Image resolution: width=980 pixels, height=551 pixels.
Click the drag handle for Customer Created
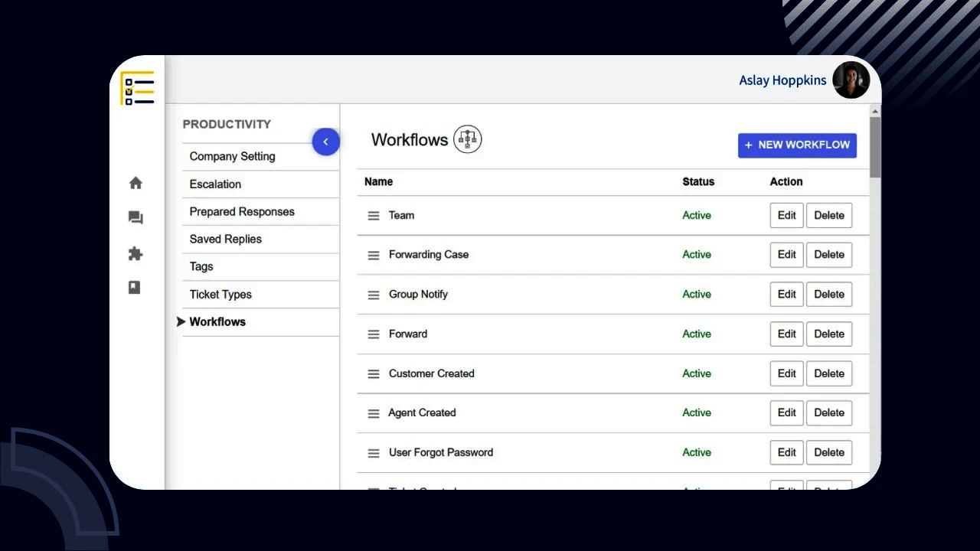pos(374,374)
